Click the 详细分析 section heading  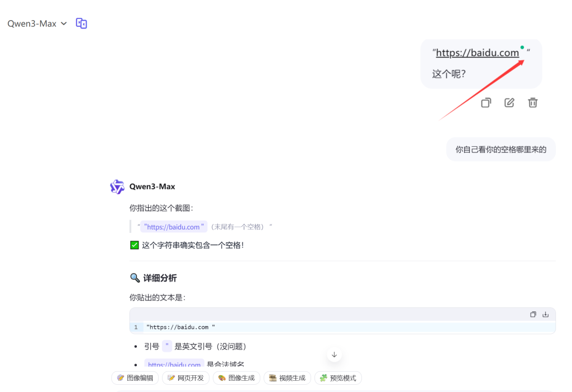160,278
